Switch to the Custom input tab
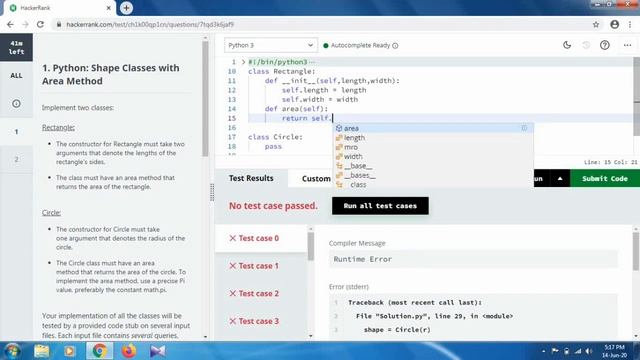The image size is (640, 360). click(x=316, y=179)
